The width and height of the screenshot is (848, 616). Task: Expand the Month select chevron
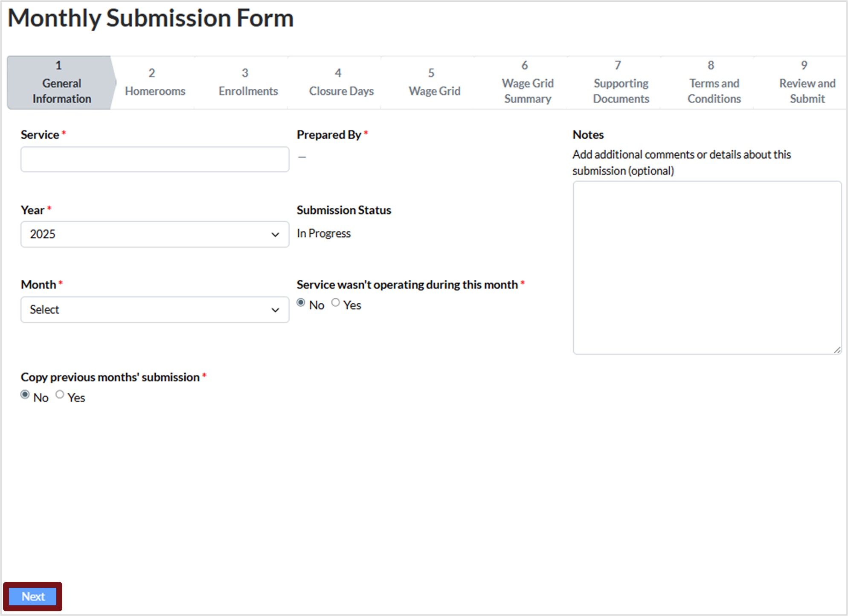tap(275, 310)
